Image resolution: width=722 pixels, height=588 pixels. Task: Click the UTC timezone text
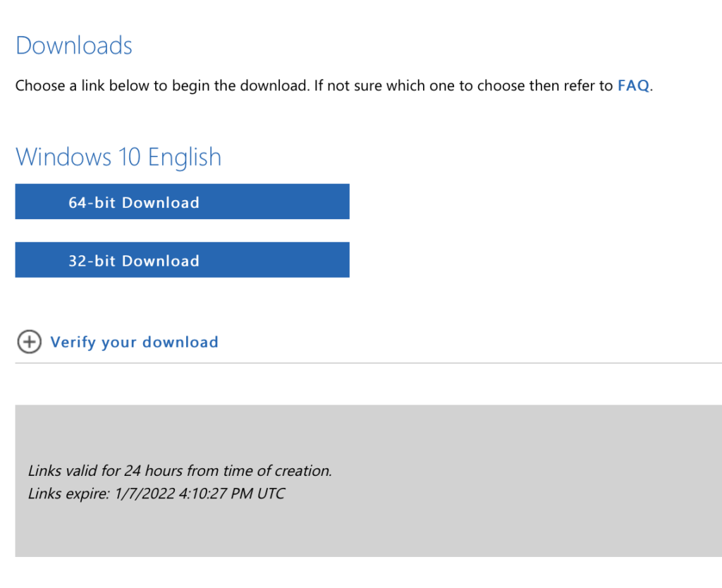tap(271, 494)
